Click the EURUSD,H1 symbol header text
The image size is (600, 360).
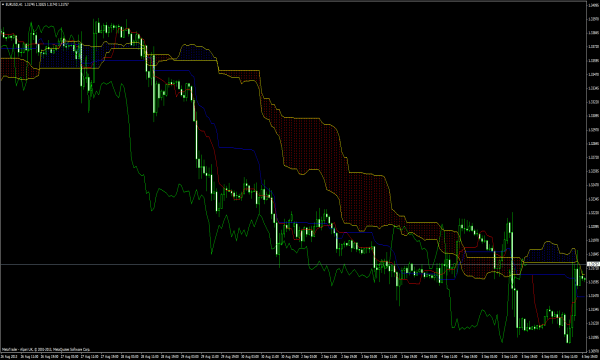[x=38, y=5]
